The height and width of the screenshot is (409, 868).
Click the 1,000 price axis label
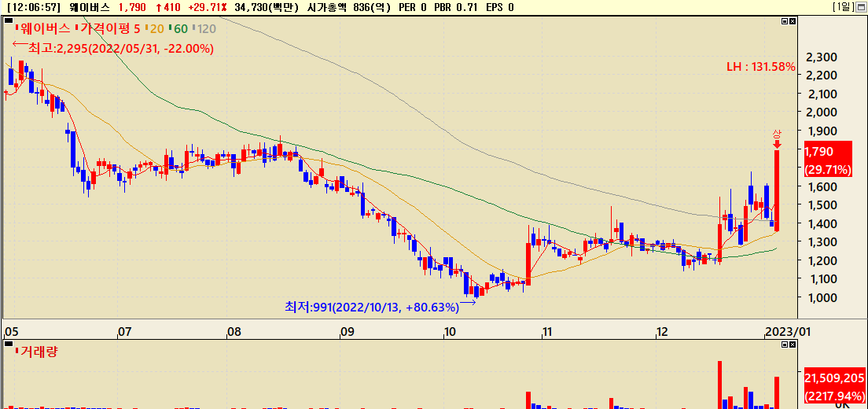822,297
